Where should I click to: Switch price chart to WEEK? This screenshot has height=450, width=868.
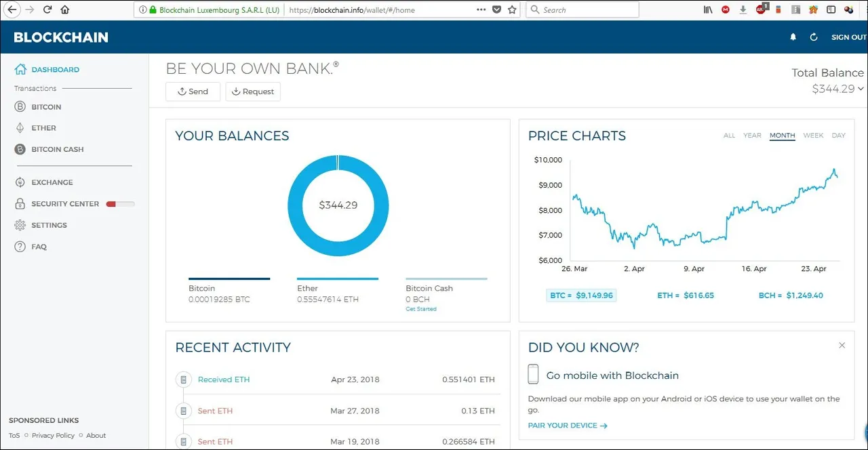click(813, 136)
